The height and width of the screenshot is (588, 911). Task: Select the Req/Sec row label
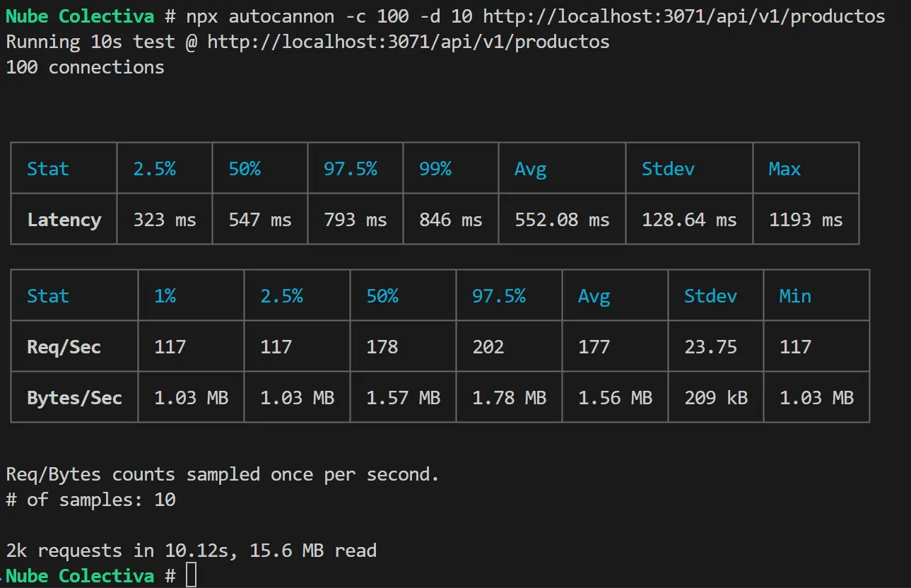64,347
